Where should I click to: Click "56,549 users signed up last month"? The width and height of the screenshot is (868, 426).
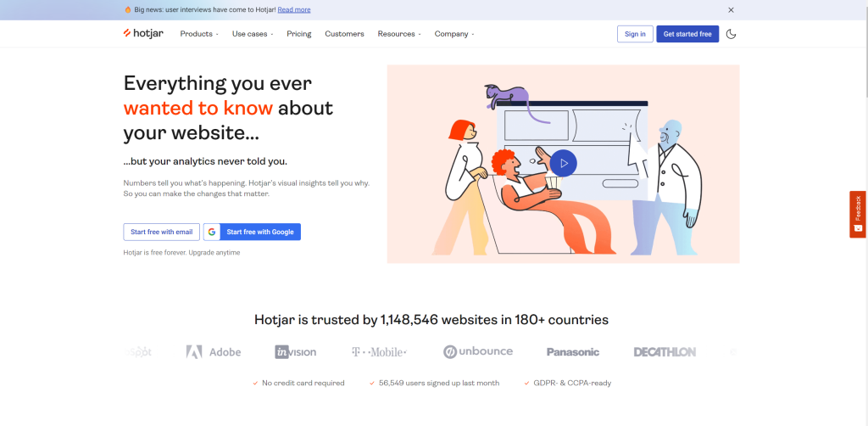[439, 383]
